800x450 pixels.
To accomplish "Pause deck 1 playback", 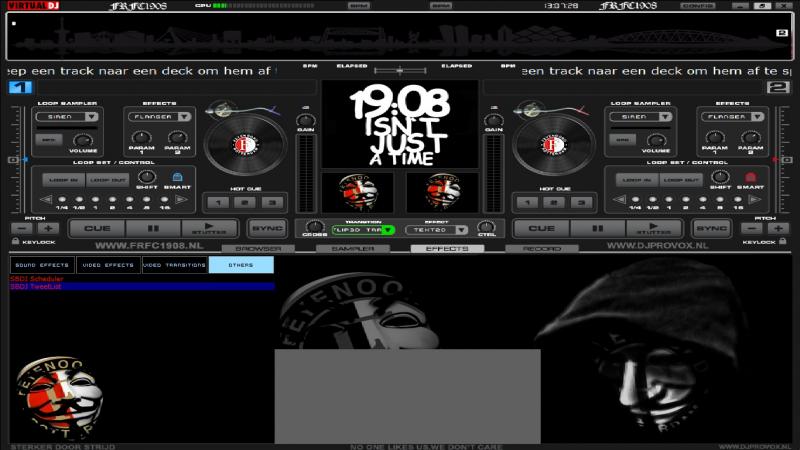I will pyautogui.click(x=153, y=228).
